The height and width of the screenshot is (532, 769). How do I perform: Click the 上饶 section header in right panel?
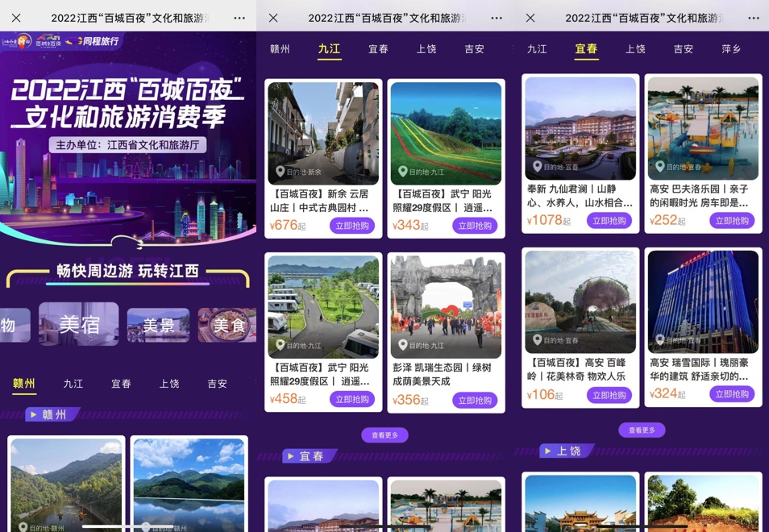click(x=568, y=451)
